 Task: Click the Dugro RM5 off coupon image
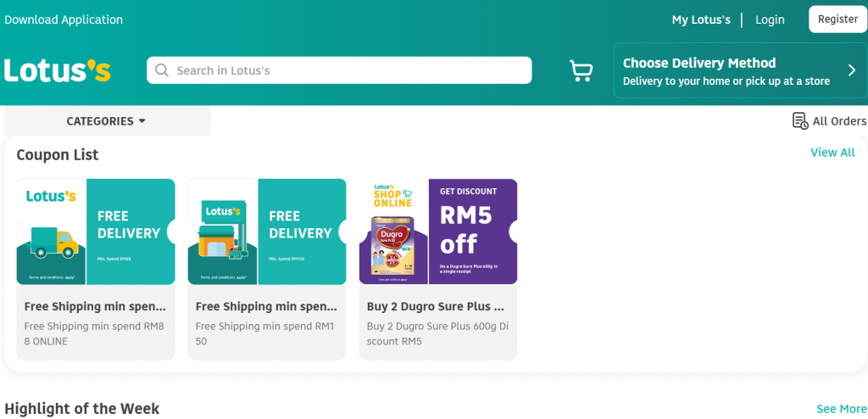pos(438,232)
